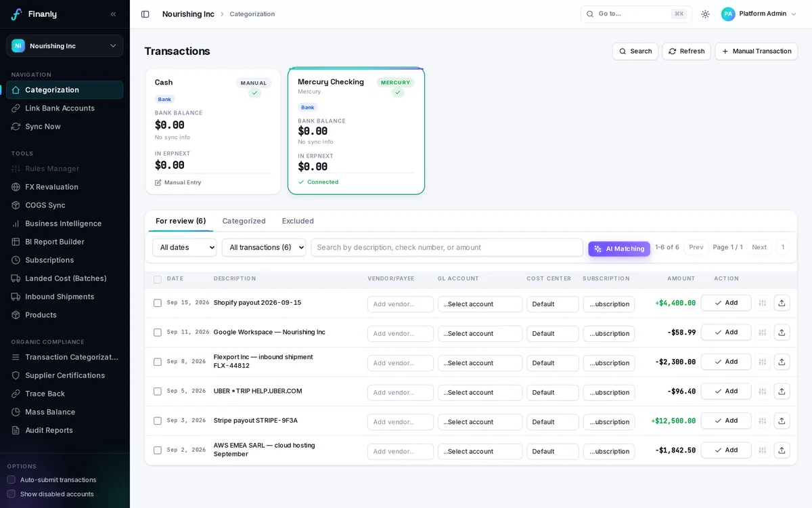The width and height of the screenshot is (812, 508).
Task: Tick the Flexport Inc row checkbox
Action: pyautogui.click(x=158, y=362)
